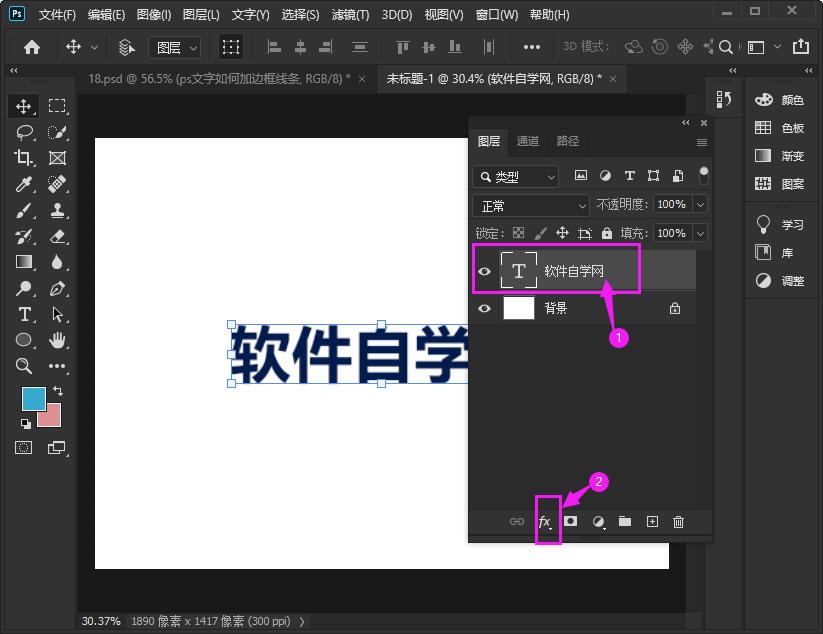Open the Layers panel menu
The image size is (823, 634).
click(702, 142)
